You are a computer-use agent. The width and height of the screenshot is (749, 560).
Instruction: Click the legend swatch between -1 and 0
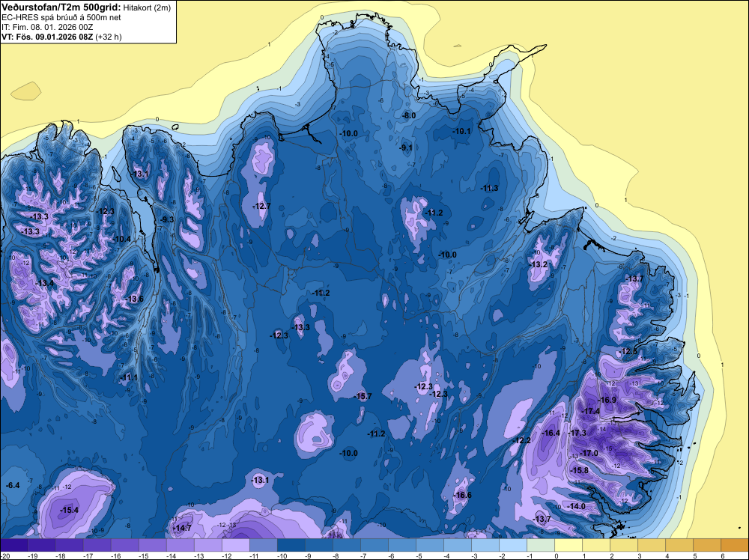click(541, 545)
